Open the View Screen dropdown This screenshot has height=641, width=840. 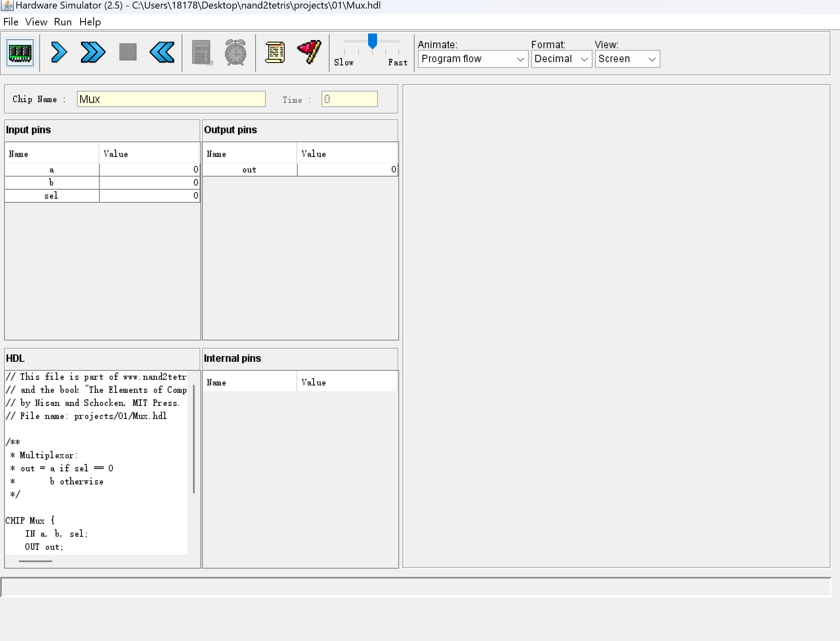(627, 59)
